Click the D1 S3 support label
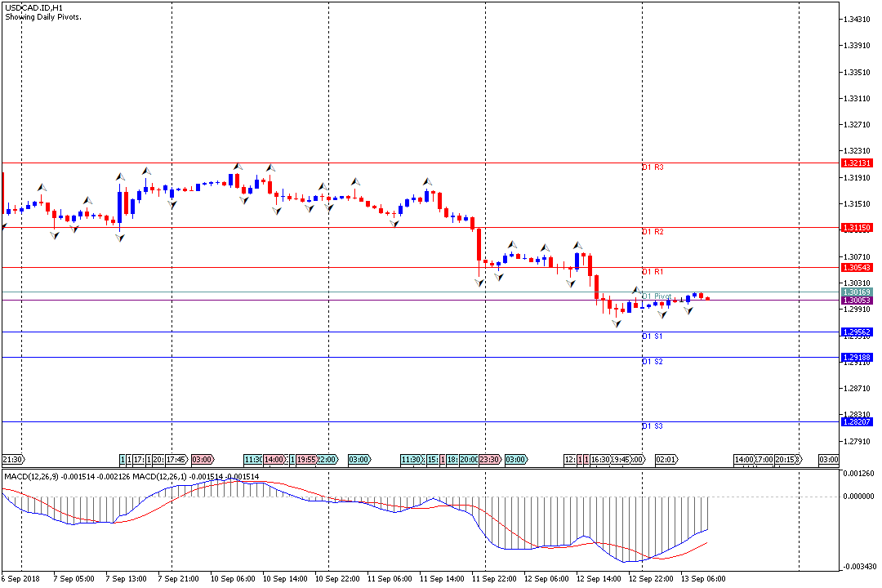The height and width of the screenshot is (588, 882). point(653,426)
